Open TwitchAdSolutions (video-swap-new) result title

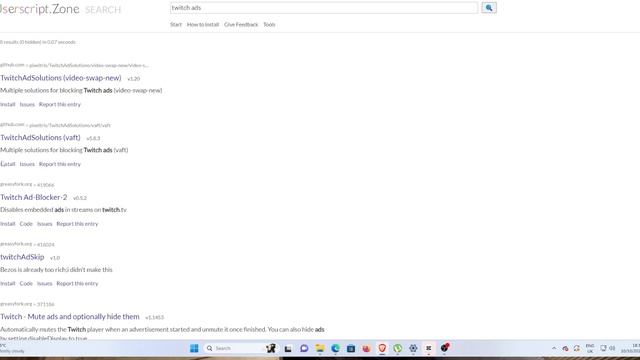60,78
